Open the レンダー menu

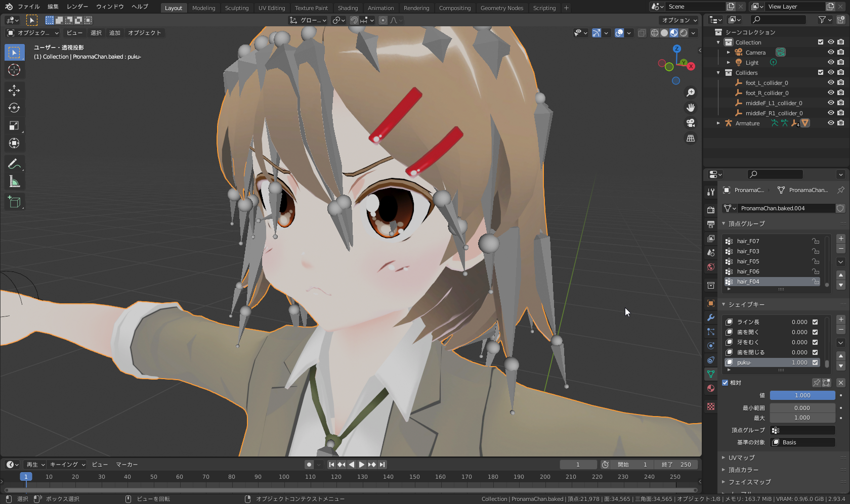(x=77, y=7)
